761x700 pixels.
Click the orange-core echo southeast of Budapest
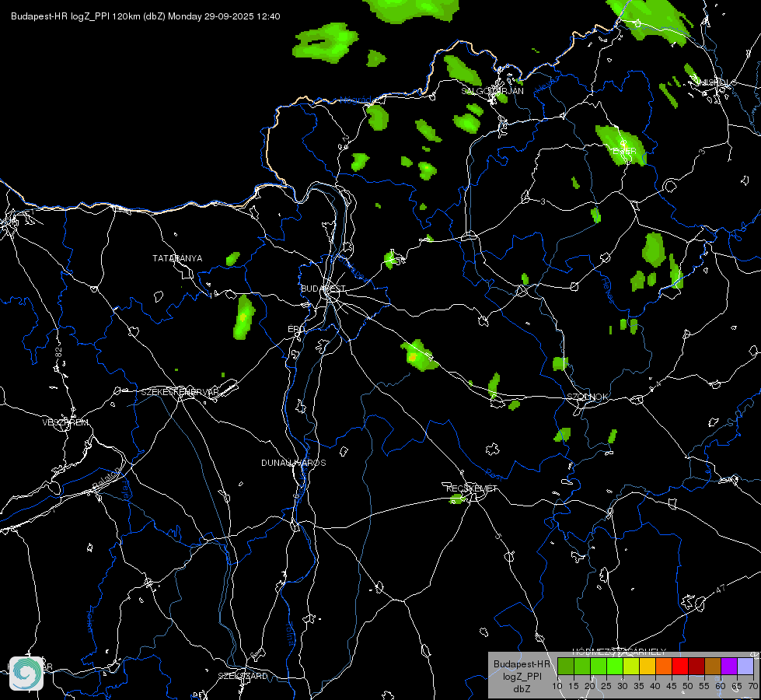click(419, 356)
